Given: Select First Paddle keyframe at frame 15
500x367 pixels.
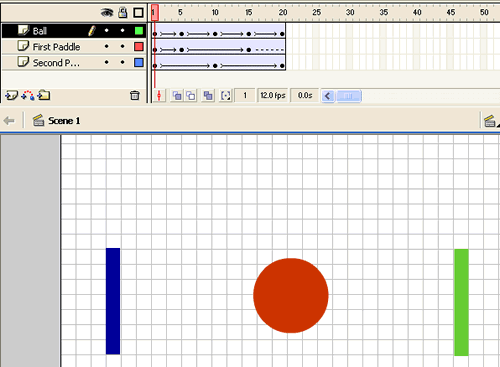Looking at the screenshot, I should (249, 50).
